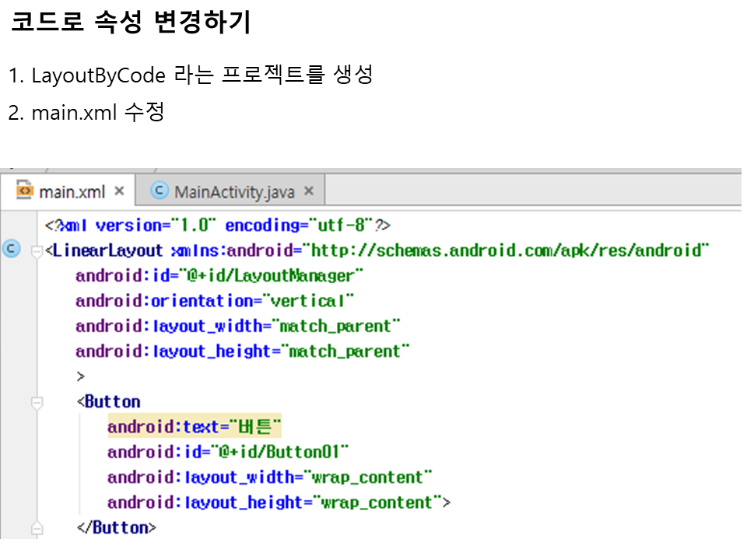This screenshot has width=747, height=560.
Task: Place cursor on highlighted android:text line
Action: click(193, 427)
